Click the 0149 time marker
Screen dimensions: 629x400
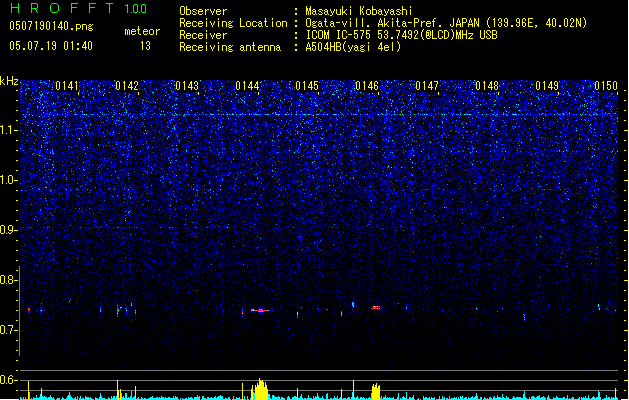[547, 86]
